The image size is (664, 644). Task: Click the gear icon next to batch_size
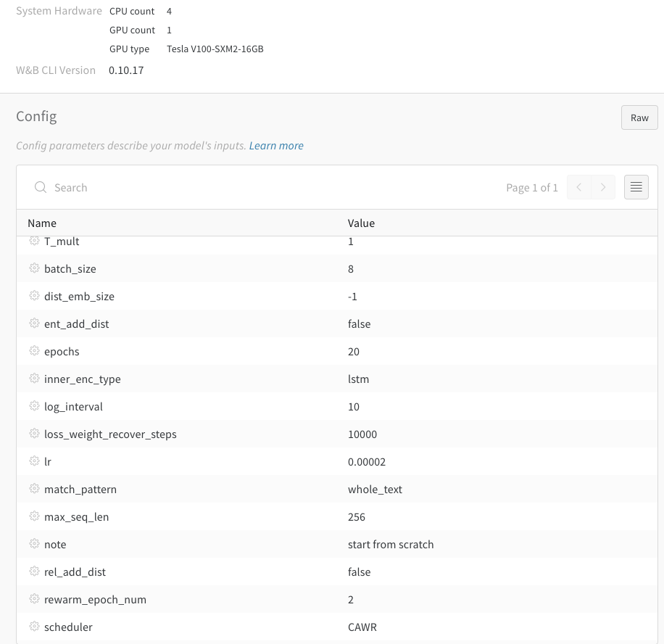34,268
